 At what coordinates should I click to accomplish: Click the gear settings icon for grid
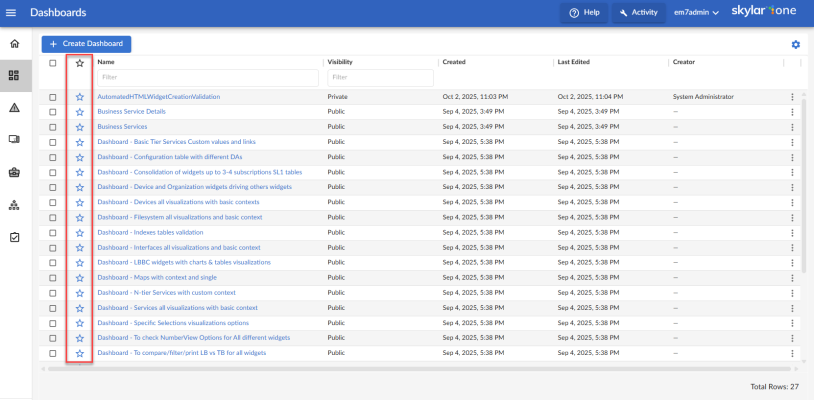pos(795,45)
